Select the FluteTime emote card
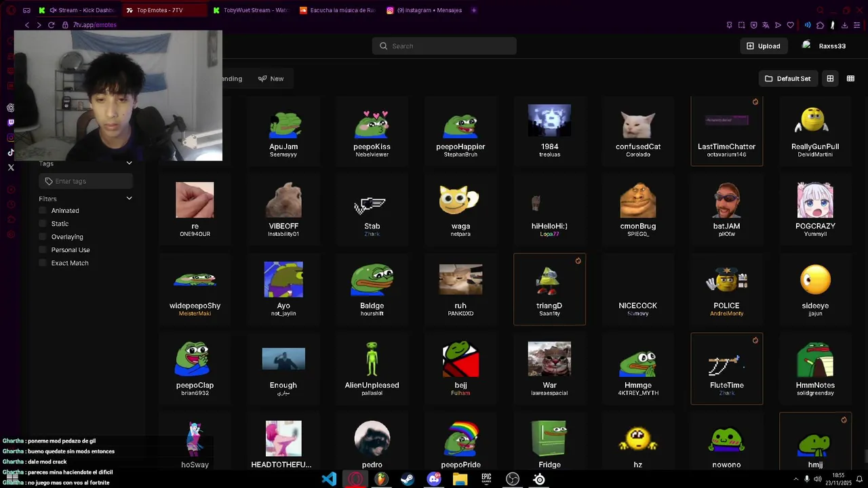This screenshot has height=488, width=868. [726, 369]
